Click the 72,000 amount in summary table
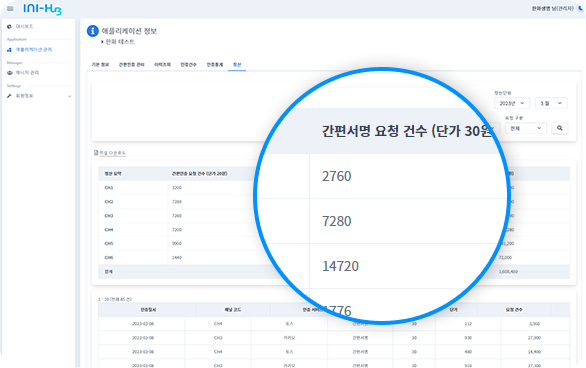586x368 pixels. coord(505,257)
